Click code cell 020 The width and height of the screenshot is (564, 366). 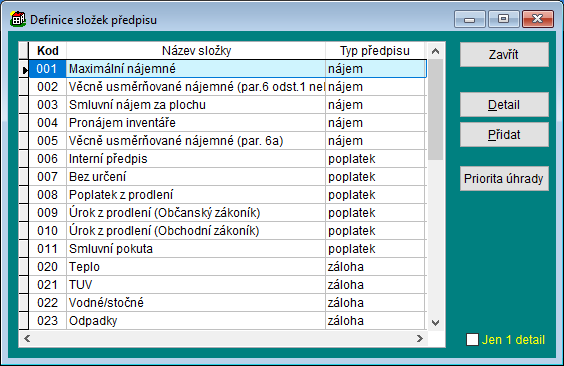[x=47, y=266]
